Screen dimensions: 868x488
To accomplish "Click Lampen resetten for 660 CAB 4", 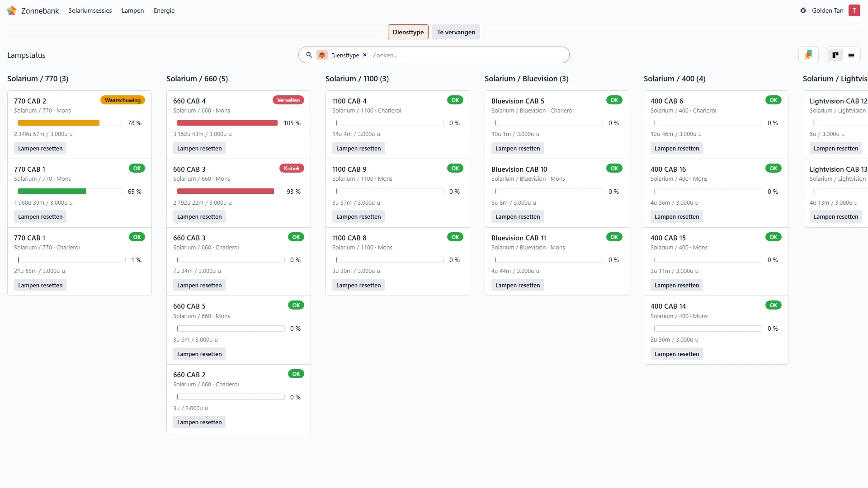I will [x=199, y=148].
